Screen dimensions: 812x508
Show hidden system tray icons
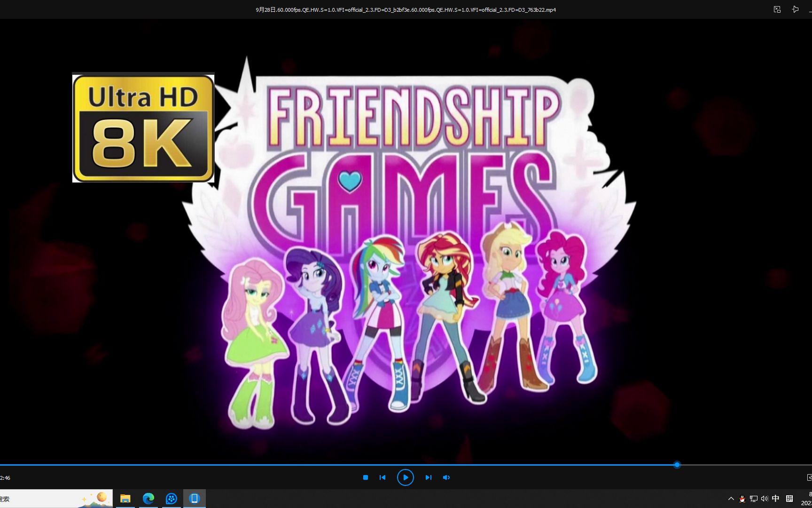click(731, 499)
